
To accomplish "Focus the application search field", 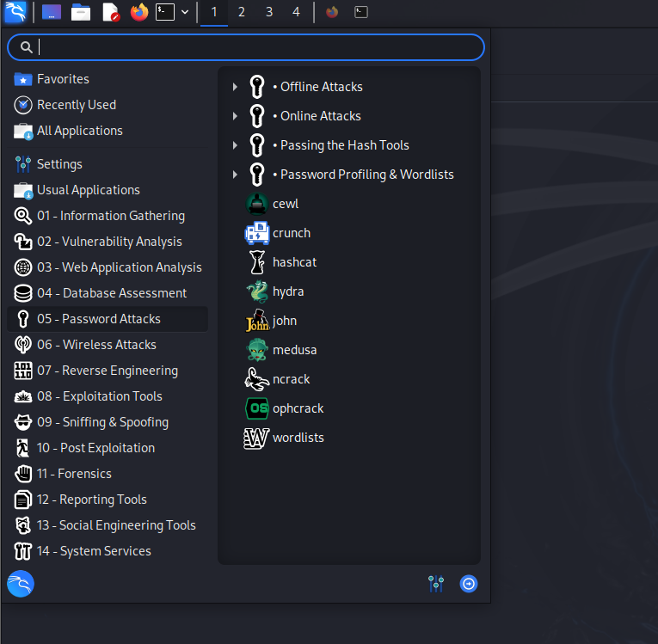I will 258,47.
